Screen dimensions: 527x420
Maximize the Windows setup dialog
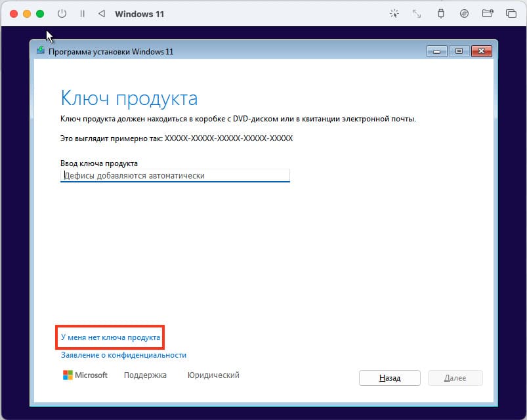point(459,51)
